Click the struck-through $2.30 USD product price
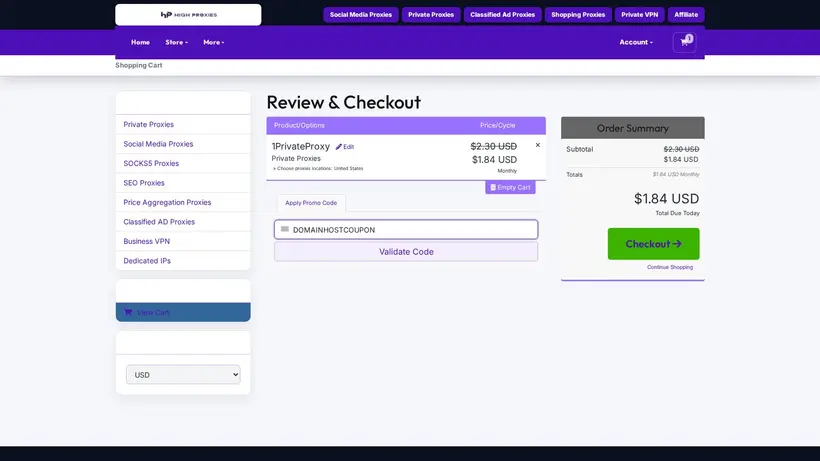The image size is (820, 461). pos(494,146)
